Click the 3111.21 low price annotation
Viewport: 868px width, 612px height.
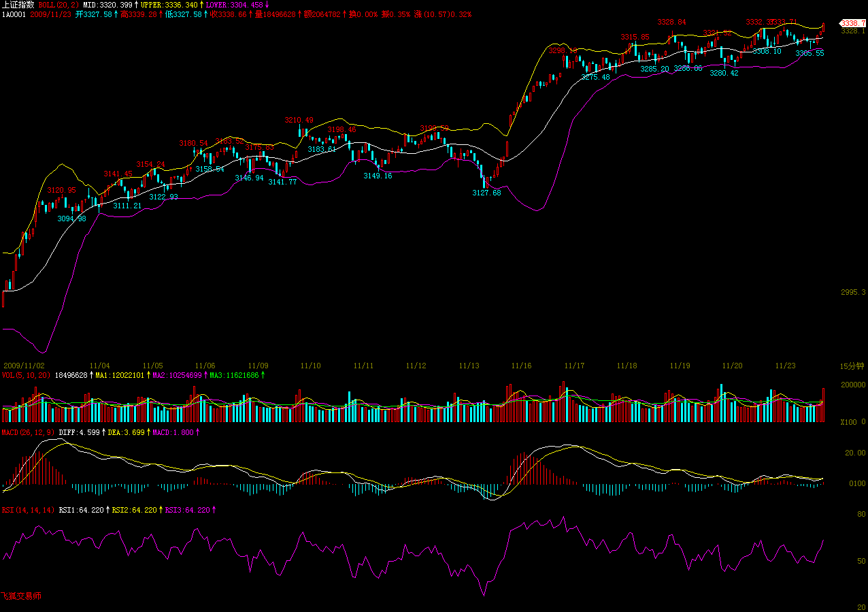(127, 206)
